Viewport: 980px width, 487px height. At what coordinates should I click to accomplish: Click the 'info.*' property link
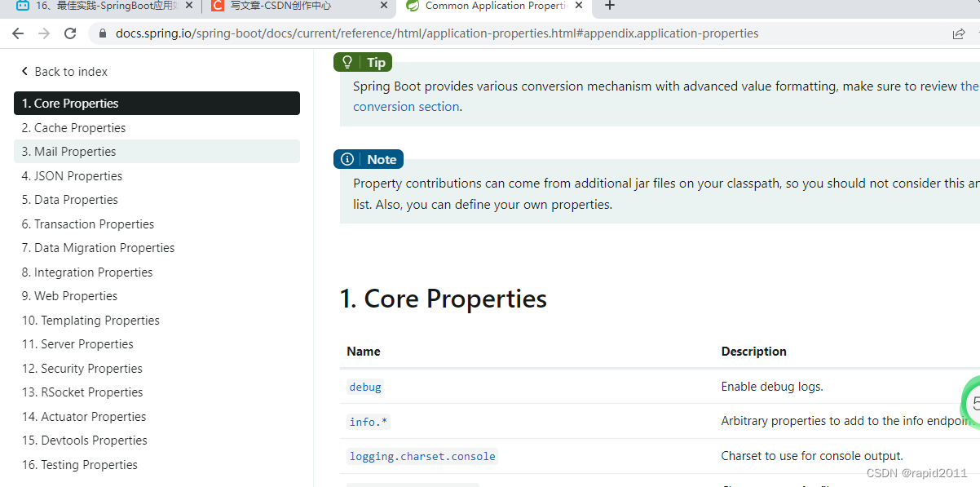pyautogui.click(x=369, y=422)
